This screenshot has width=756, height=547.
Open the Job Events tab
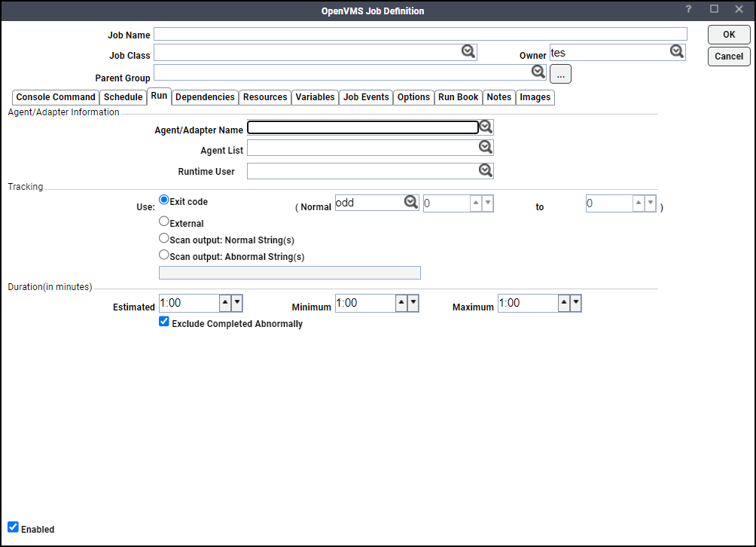[366, 97]
